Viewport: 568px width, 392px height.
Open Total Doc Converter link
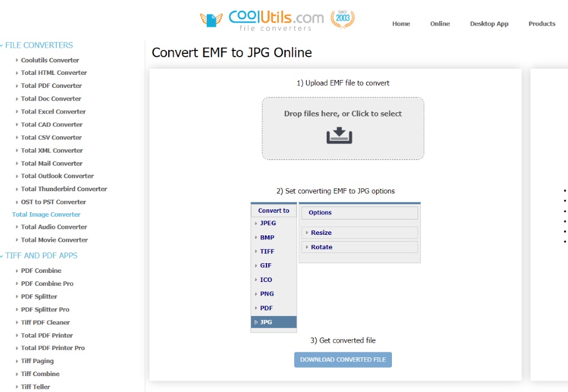51,99
